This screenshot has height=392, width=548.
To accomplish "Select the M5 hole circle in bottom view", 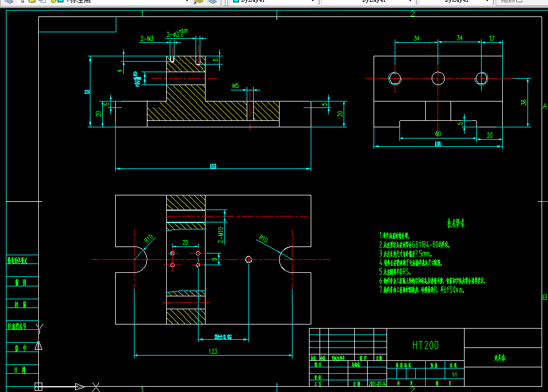I will pyautogui.click(x=248, y=260).
